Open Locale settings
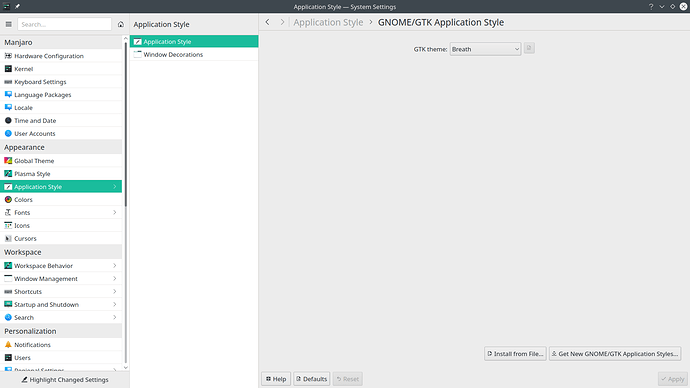The width and height of the screenshot is (690, 388). (x=61, y=107)
